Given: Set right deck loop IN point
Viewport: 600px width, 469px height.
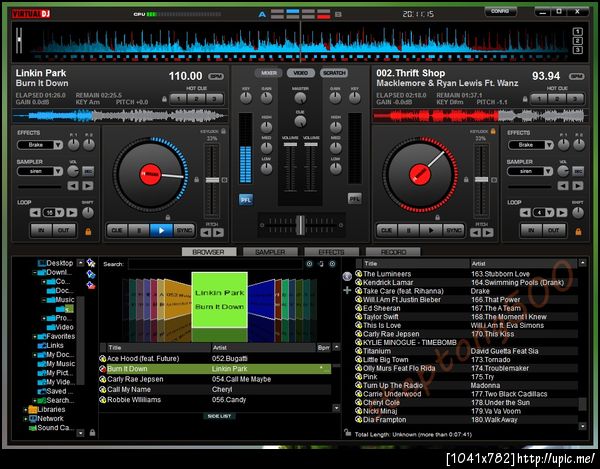Looking at the screenshot, I should coord(531,230).
